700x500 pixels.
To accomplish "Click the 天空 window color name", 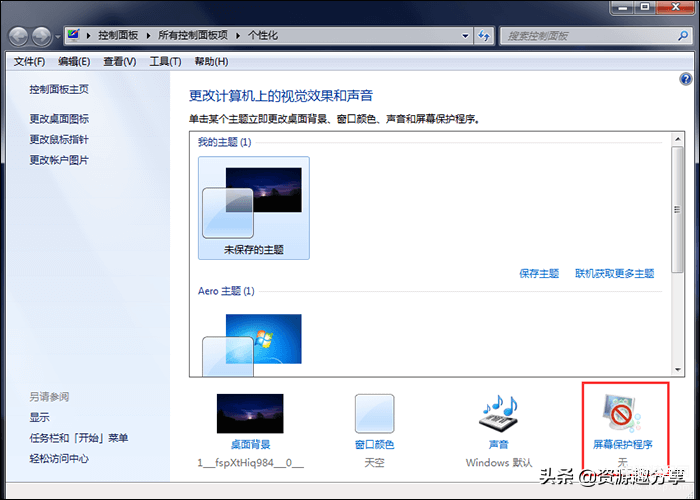I will 374,463.
